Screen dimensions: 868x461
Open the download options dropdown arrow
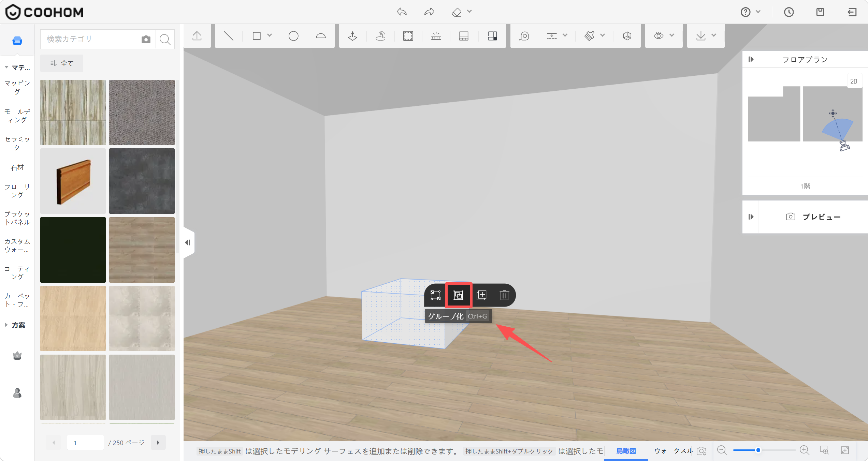coord(714,35)
